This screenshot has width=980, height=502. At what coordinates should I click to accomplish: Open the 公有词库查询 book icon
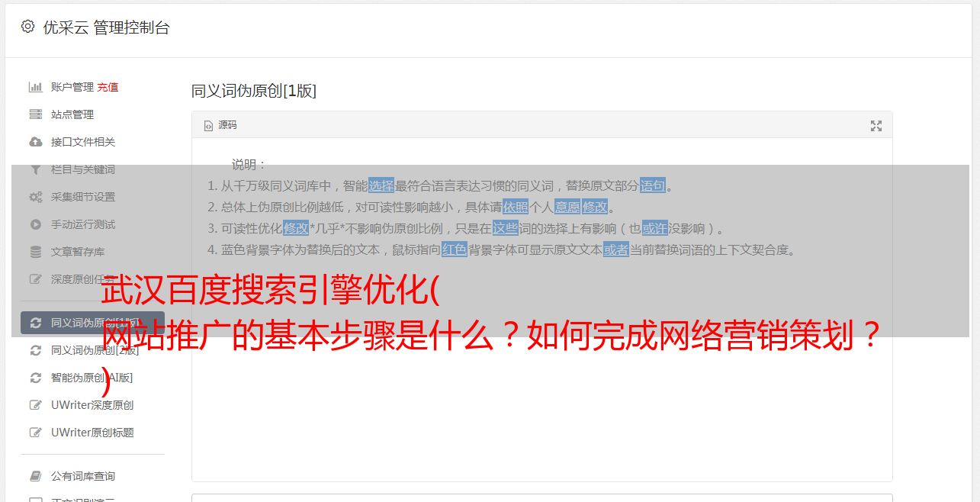[x=35, y=476]
